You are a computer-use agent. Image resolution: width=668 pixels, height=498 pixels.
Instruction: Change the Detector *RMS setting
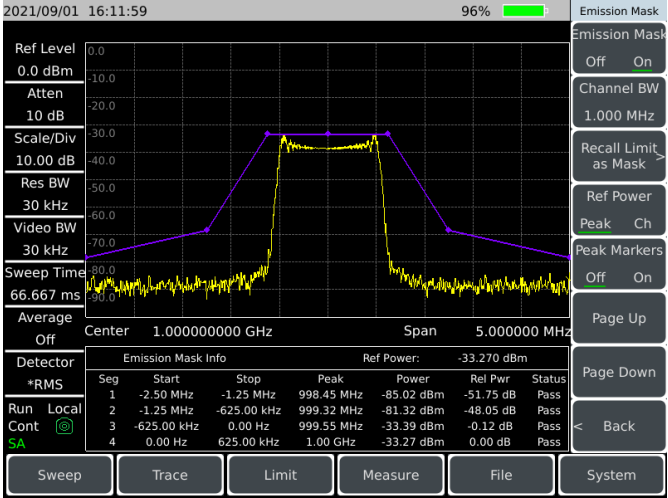45,373
